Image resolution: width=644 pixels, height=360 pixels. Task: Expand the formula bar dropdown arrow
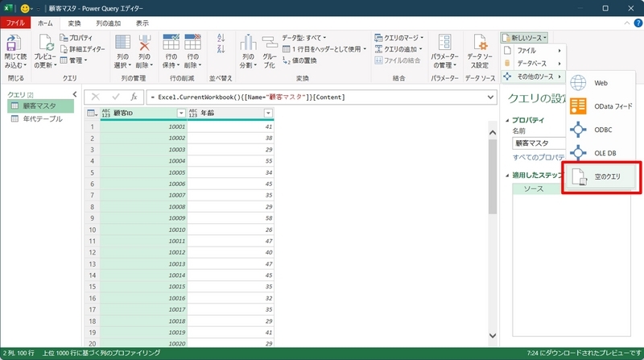(x=490, y=97)
